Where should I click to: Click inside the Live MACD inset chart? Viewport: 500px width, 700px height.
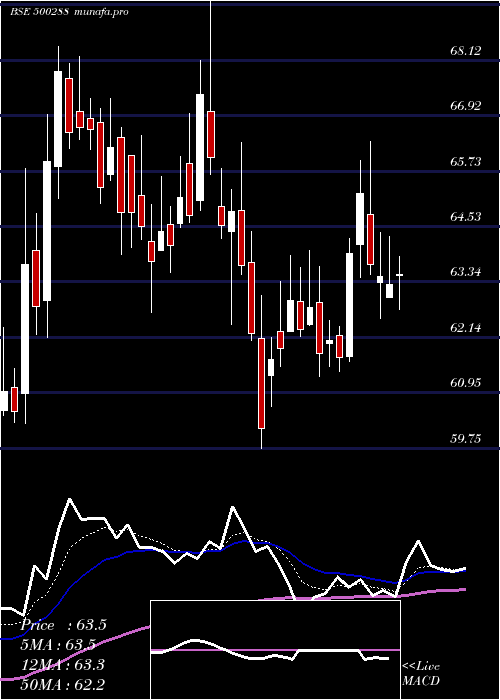tap(275, 650)
